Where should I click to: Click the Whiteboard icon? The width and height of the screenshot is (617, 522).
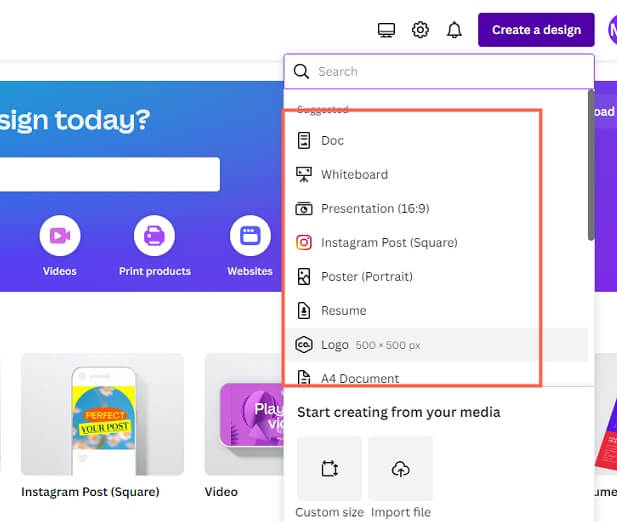tap(303, 174)
